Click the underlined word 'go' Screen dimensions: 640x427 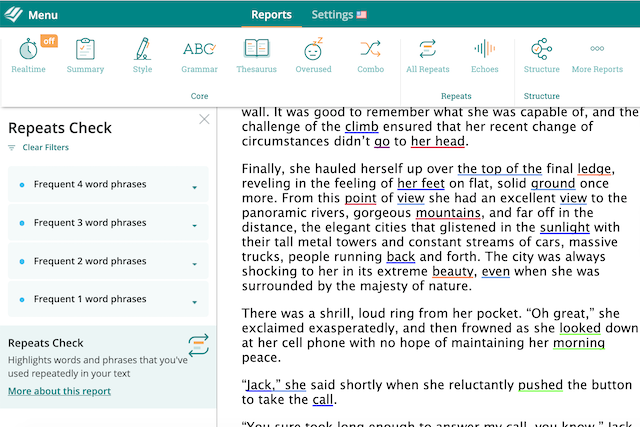(x=382, y=142)
